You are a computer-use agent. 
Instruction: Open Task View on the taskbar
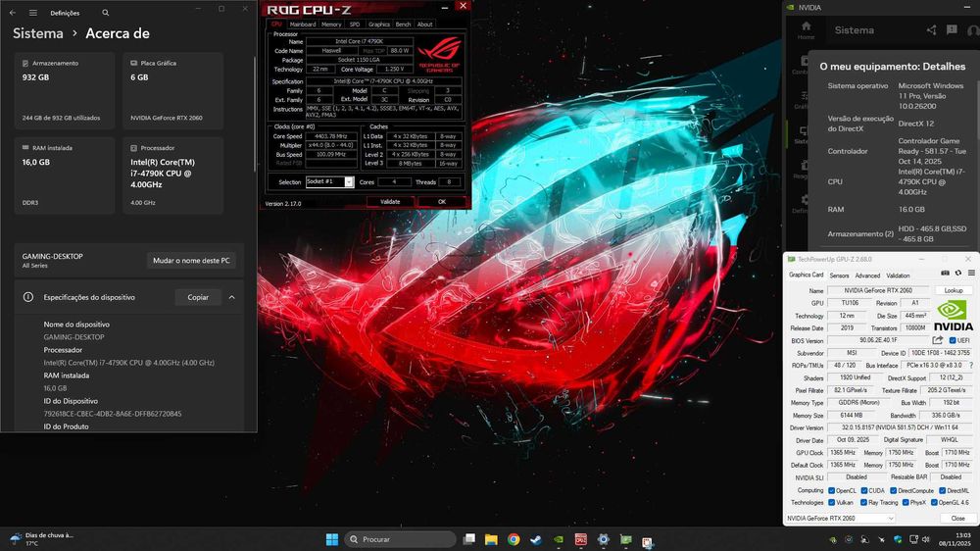point(468,539)
